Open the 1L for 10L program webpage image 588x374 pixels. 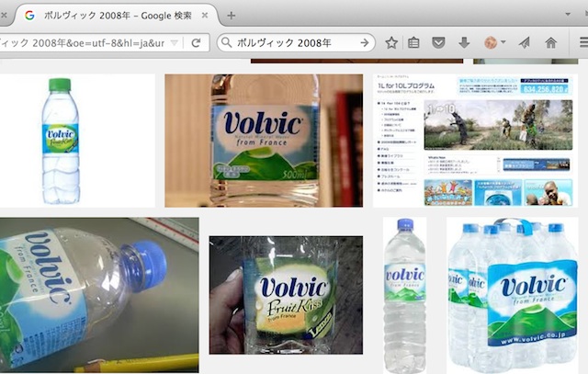tap(475, 141)
